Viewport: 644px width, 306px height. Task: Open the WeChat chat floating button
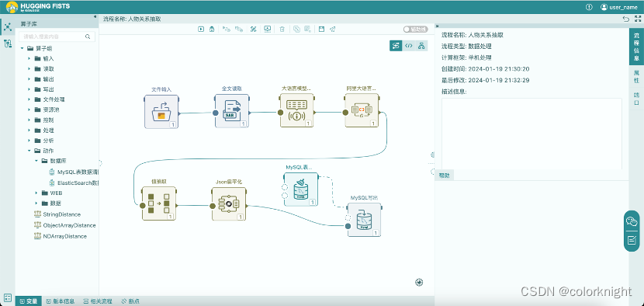pos(632,221)
